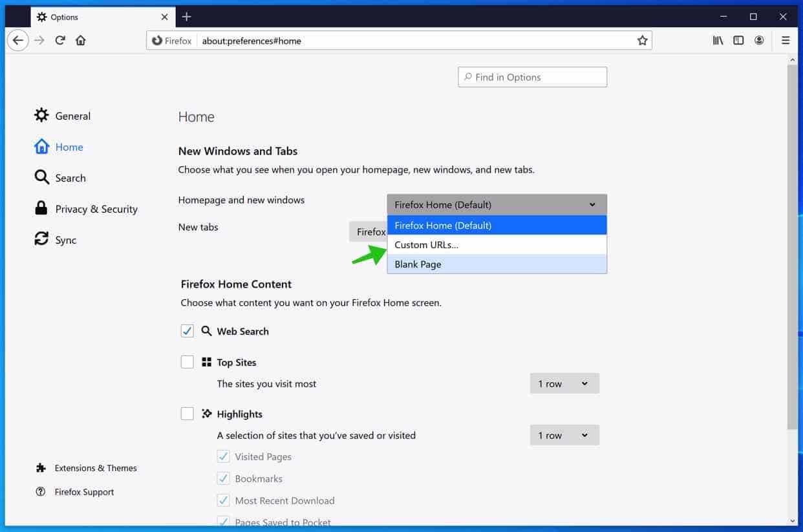This screenshot has height=532, width=803.
Task: Open the hamburger application menu
Action: click(786, 41)
